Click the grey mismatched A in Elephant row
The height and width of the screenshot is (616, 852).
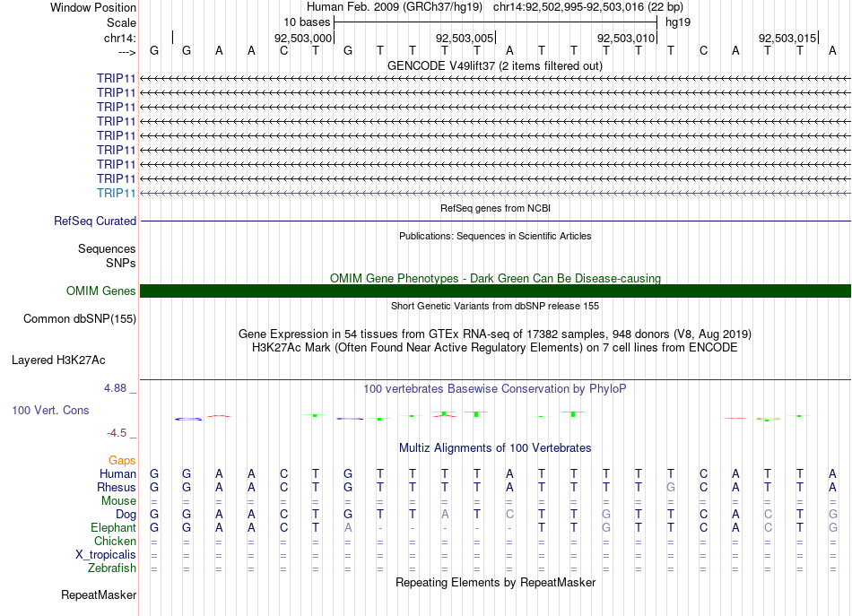348,527
